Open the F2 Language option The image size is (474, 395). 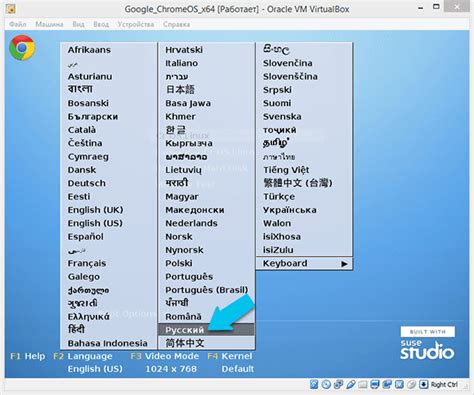(x=83, y=356)
